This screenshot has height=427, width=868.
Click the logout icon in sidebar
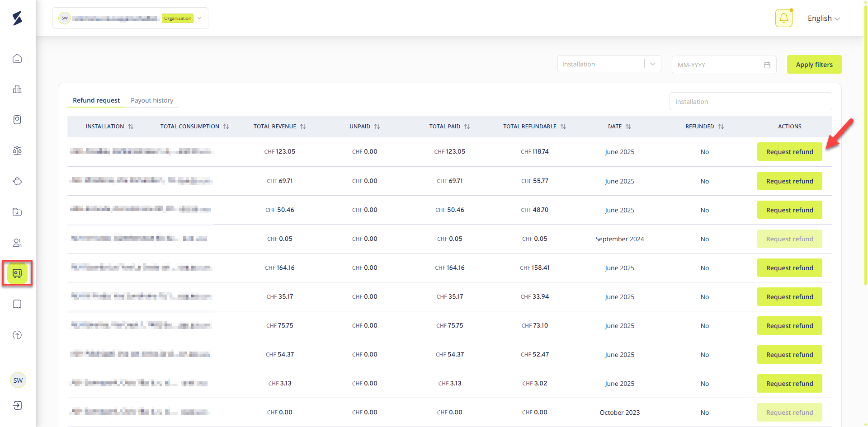tap(17, 405)
